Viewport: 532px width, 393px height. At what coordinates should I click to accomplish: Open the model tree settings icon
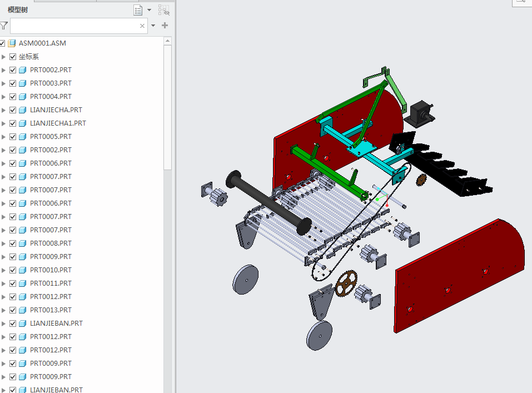(138, 10)
